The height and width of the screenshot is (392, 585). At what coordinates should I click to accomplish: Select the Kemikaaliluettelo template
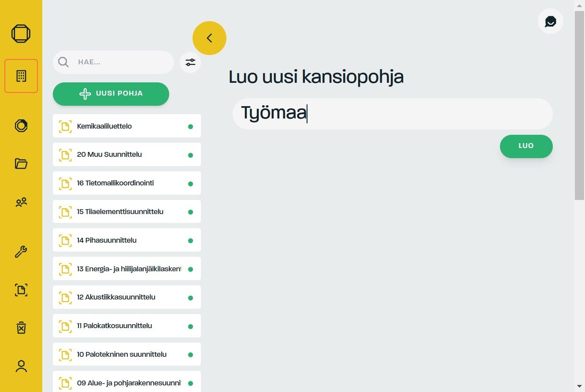[x=127, y=126]
